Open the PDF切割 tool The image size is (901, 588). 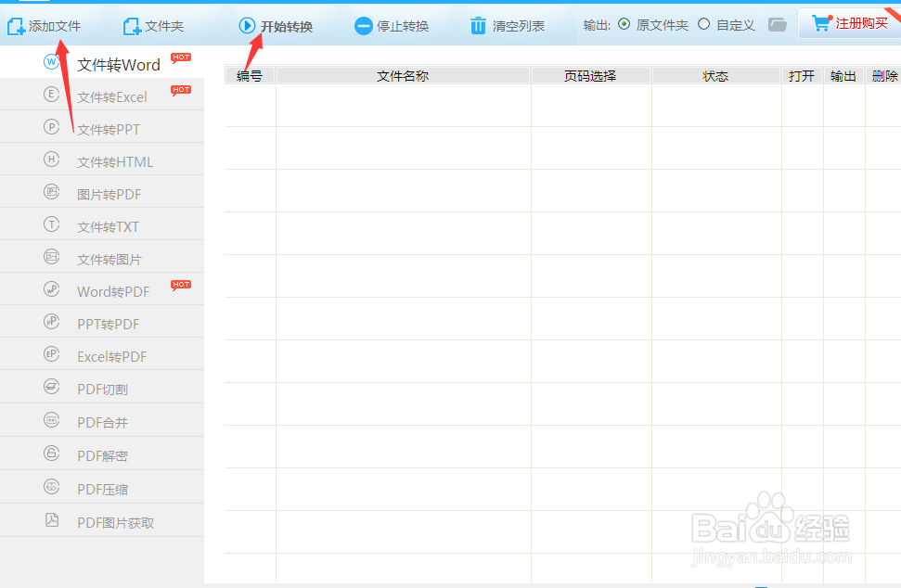point(102,387)
